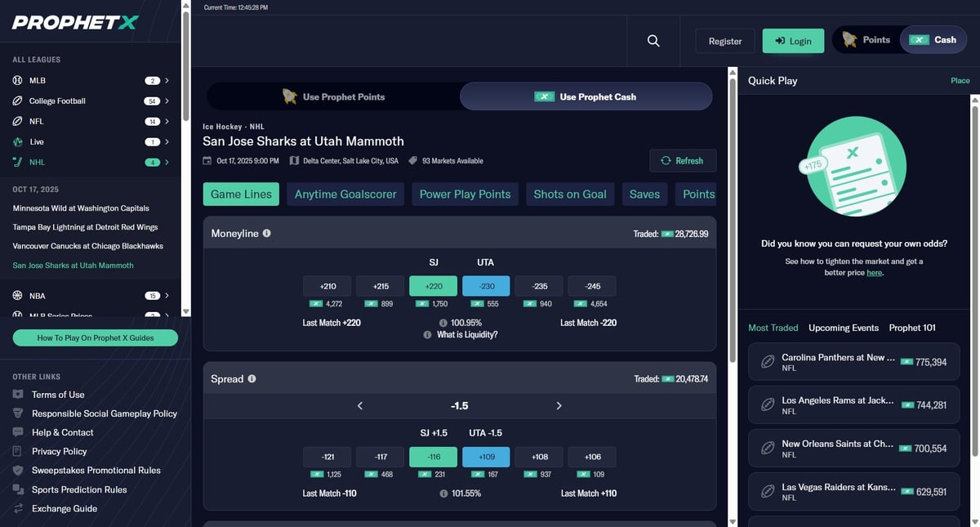Click the 'What is Liquidity?' info icon
980x527 pixels.
point(427,335)
